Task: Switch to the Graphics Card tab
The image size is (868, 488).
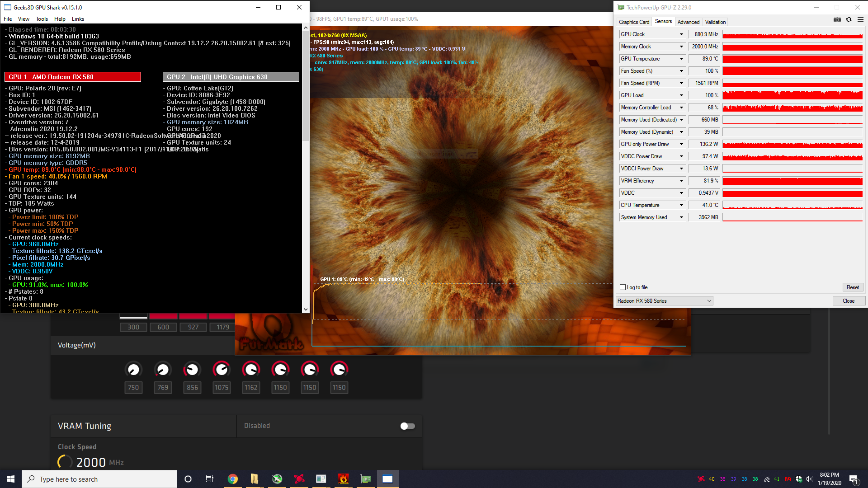Action: [634, 22]
